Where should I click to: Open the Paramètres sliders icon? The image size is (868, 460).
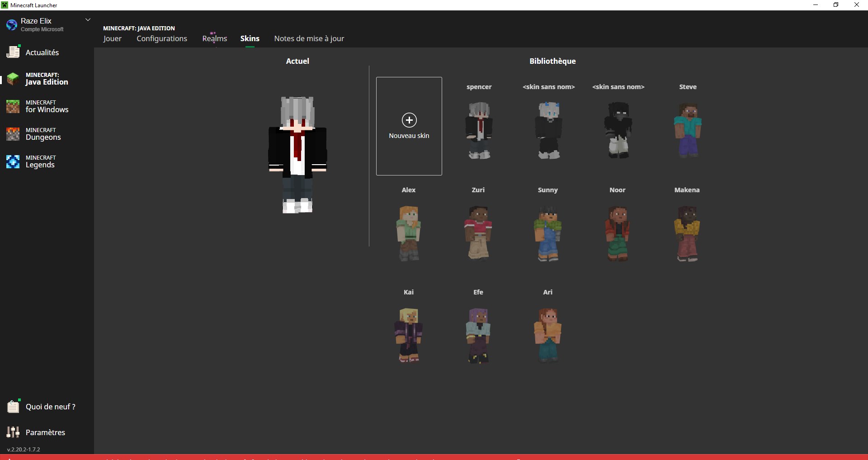pos(13,432)
